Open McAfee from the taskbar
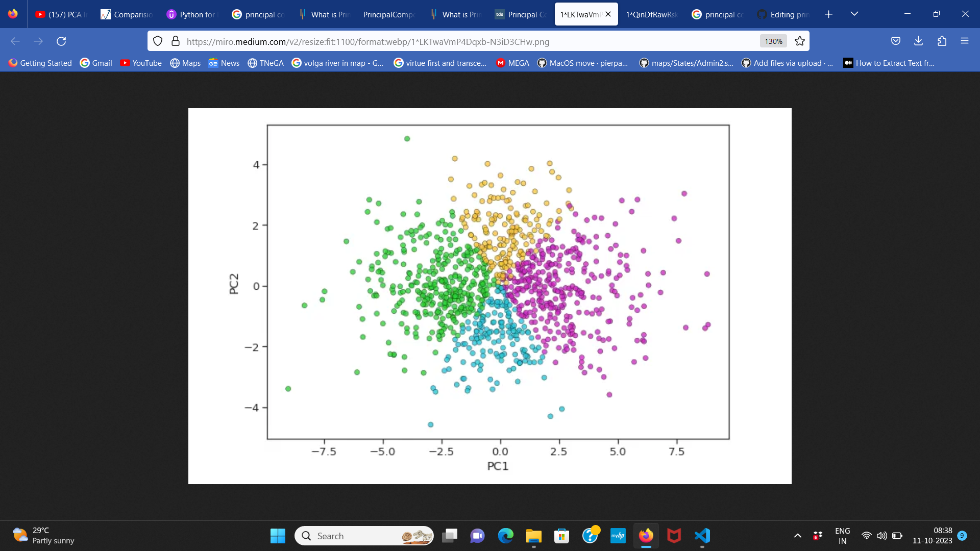This screenshot has width=980, height=551. coord(674,536)
